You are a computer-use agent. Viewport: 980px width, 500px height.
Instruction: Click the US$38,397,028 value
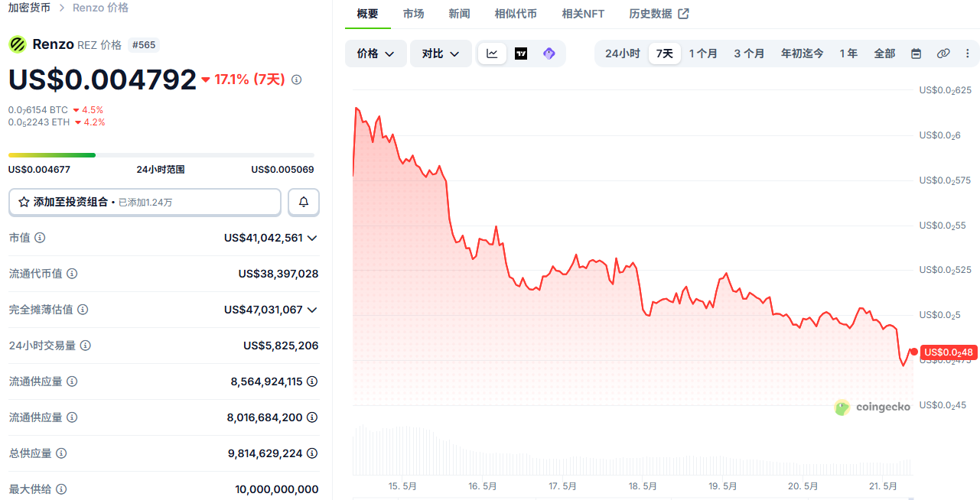pyautogui.click(x=278, y=274)
